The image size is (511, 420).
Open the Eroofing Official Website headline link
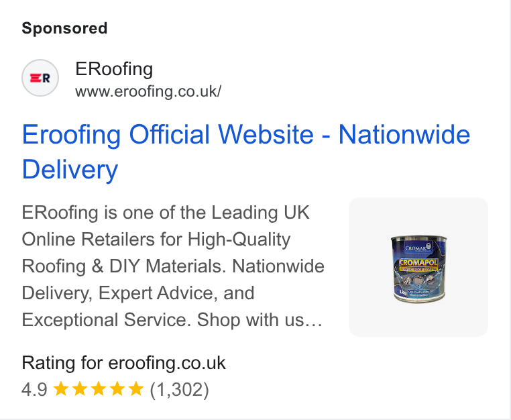[x=246, y=152]
